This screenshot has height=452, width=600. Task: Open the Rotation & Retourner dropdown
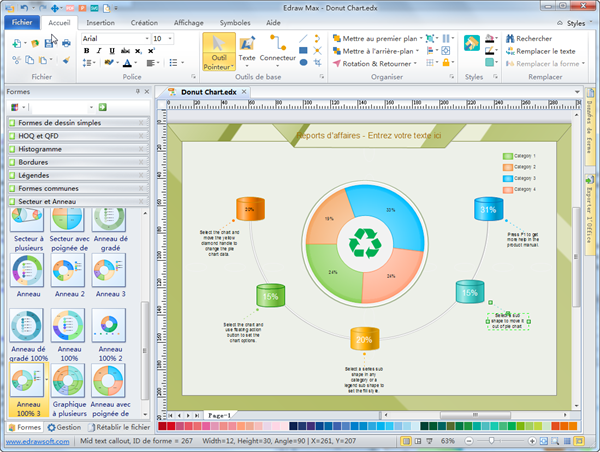point(377,63)
